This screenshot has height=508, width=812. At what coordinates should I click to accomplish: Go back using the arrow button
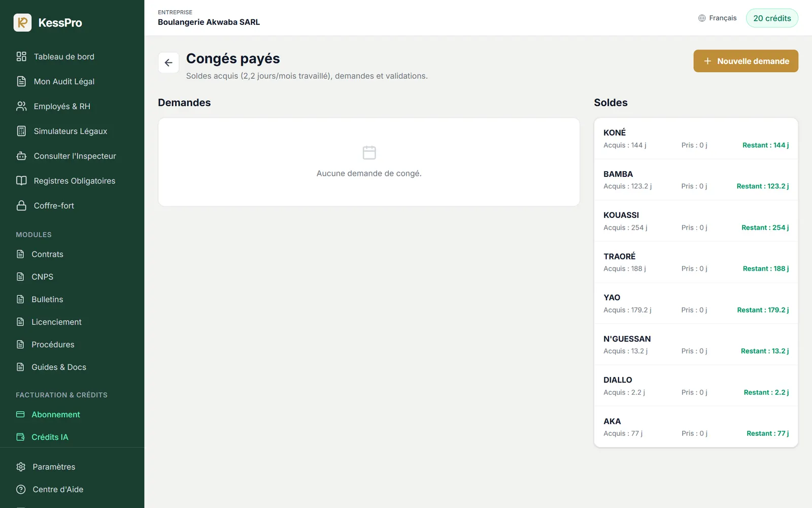point(168,62)
